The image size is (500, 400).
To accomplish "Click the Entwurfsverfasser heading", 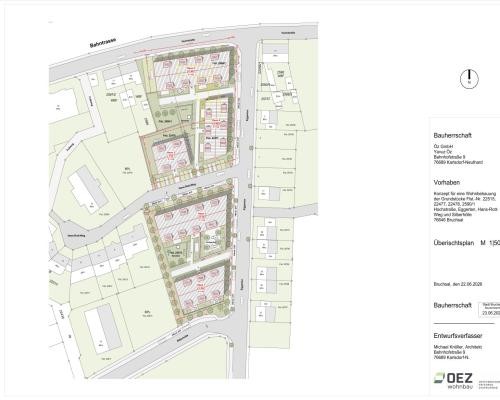I will pos(458,336).
